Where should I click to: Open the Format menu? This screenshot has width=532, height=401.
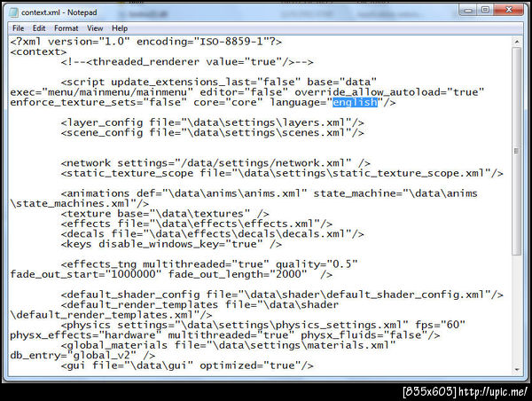click(66, 28)
